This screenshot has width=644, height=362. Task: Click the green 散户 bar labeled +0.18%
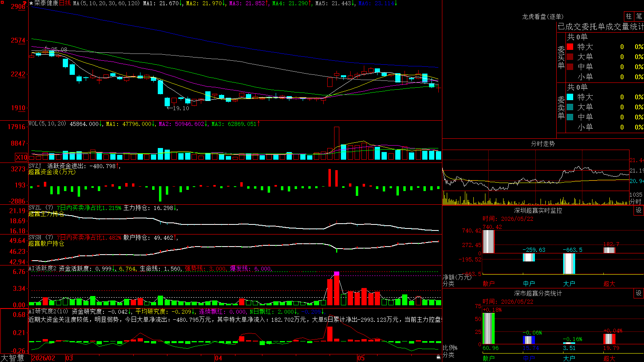(x=489, y=328)
